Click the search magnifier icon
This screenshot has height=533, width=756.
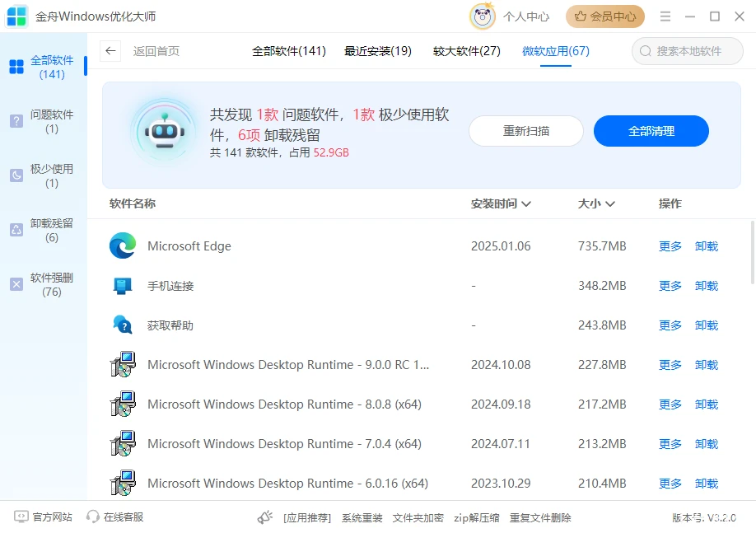point(645,51)
